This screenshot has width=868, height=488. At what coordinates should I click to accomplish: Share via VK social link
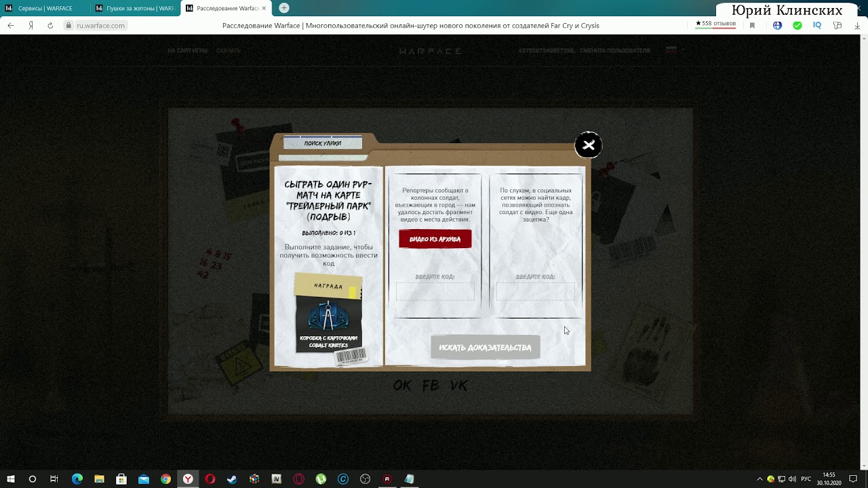(x=459, y=385)
